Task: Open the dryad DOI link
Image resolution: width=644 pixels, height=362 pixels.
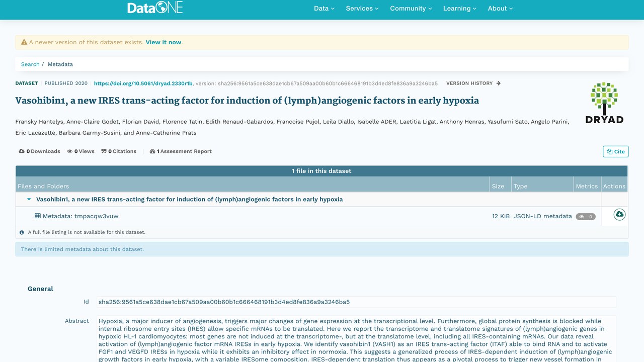Action: (x=143, y=83)
